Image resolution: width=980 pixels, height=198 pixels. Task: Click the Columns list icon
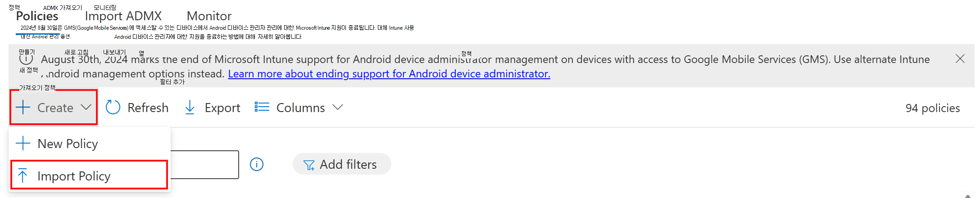click(x=262, y=107)
